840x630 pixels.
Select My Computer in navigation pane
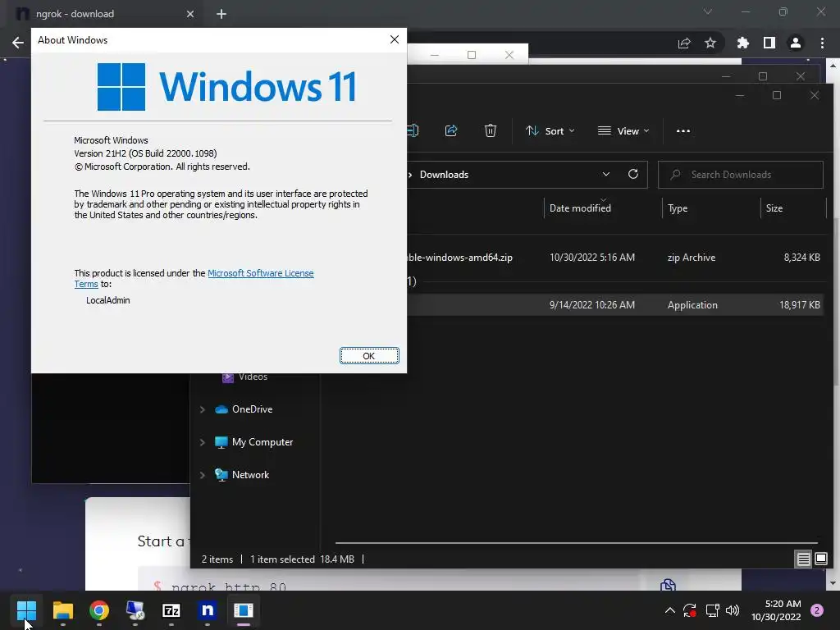point(262,442)
